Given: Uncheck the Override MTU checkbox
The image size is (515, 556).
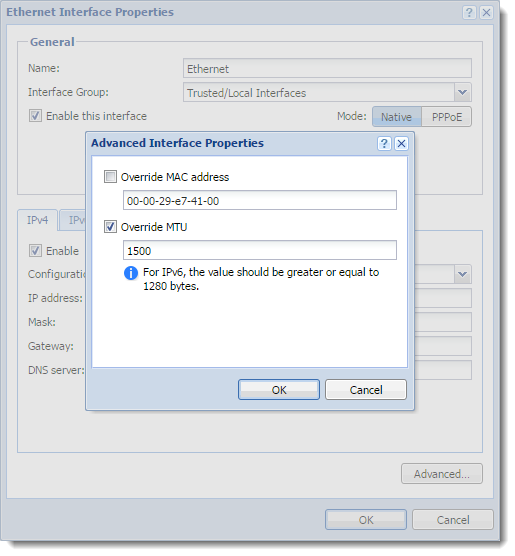Looking at the screenshot, I should tap(111, 229).
